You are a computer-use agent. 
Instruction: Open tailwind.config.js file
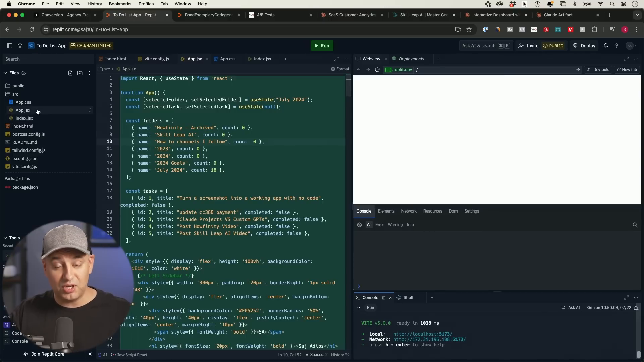tap(29, 150)
